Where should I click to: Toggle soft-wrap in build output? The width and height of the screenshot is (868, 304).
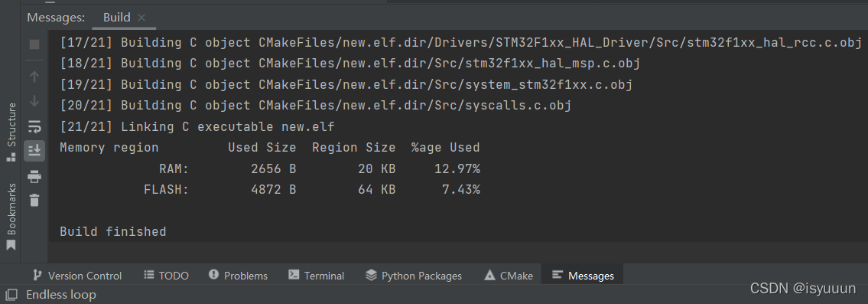(x=34, y=126)
